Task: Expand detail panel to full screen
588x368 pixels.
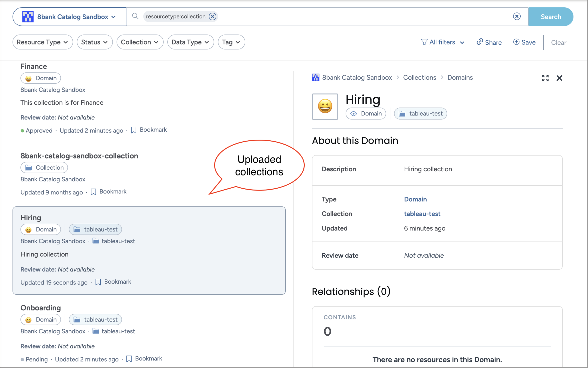Action: pyautogui.click(x=545, y=78)
